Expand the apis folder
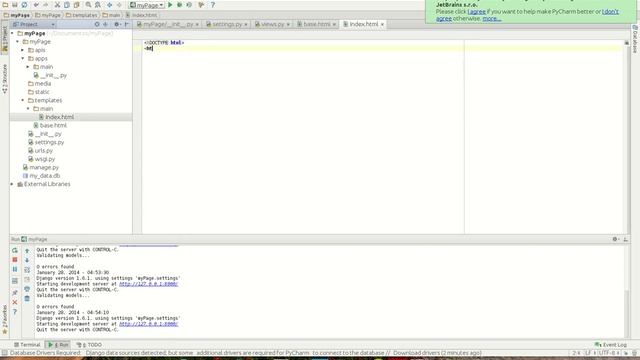This screenshot has width=640, height=360. point(23,50)
